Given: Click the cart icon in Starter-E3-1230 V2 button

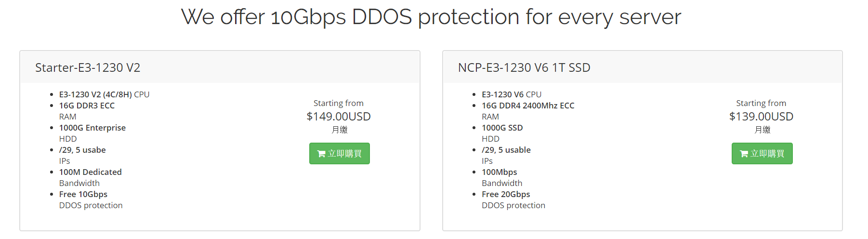Looking at the screenshot, I should [321, 154].
